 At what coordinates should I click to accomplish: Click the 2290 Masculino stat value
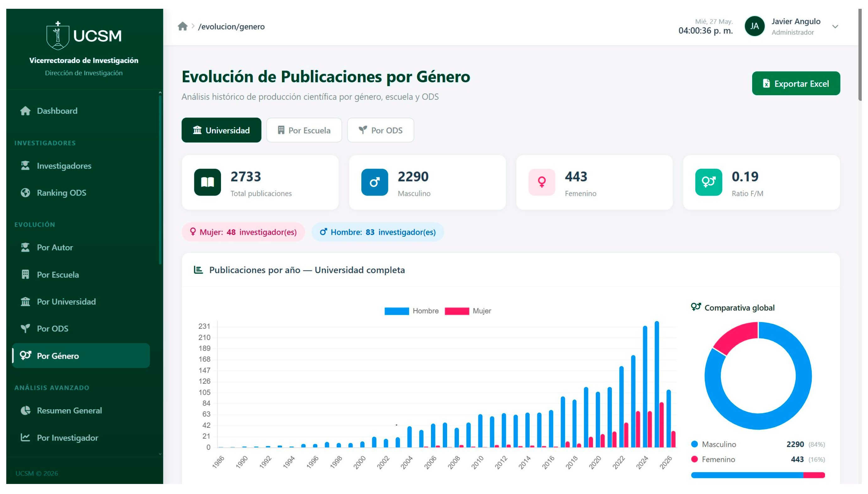(413, 176)
